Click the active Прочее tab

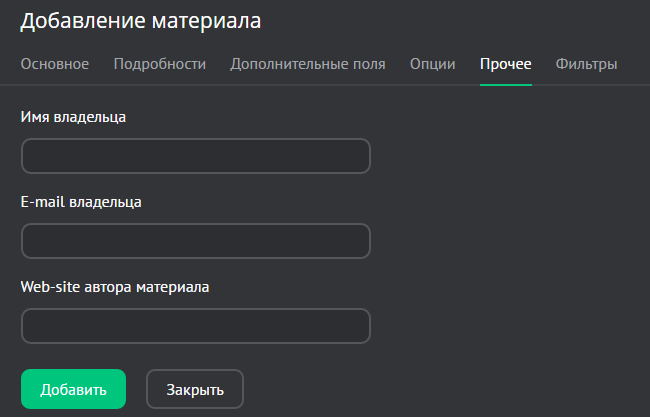[505, 64]
